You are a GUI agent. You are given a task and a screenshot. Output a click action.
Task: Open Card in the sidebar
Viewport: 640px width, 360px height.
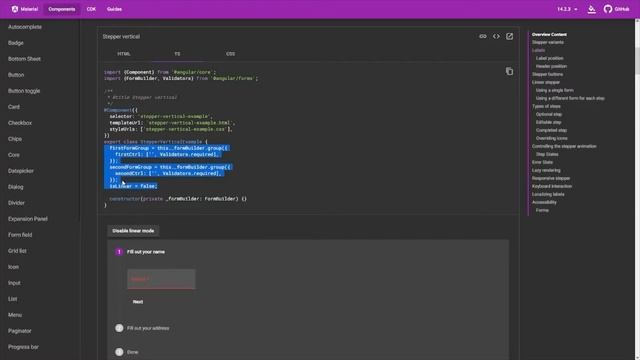pos(13,107)
